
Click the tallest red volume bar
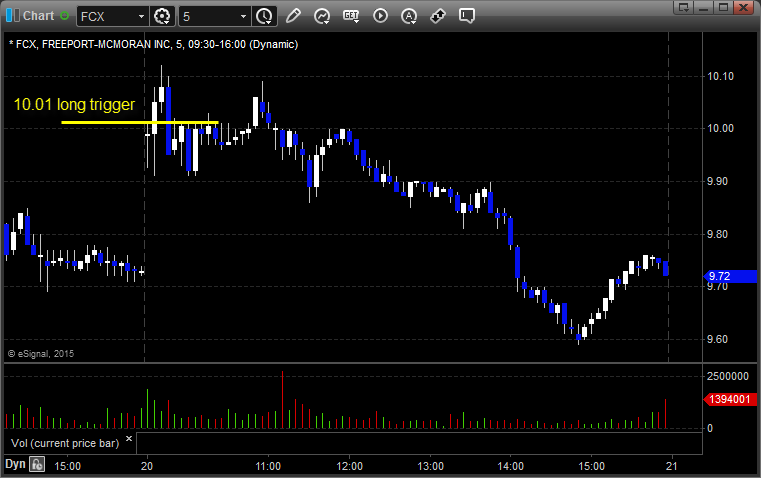[282, 399]
